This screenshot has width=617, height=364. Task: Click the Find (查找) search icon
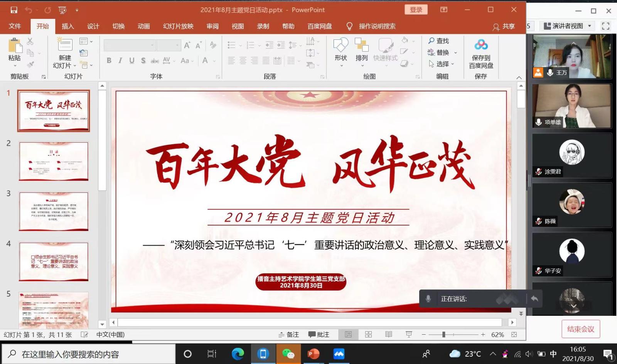(x=432, y=41)
